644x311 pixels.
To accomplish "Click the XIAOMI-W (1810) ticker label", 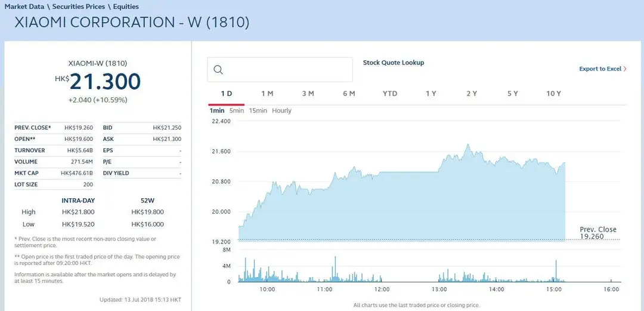I will 97,63.
